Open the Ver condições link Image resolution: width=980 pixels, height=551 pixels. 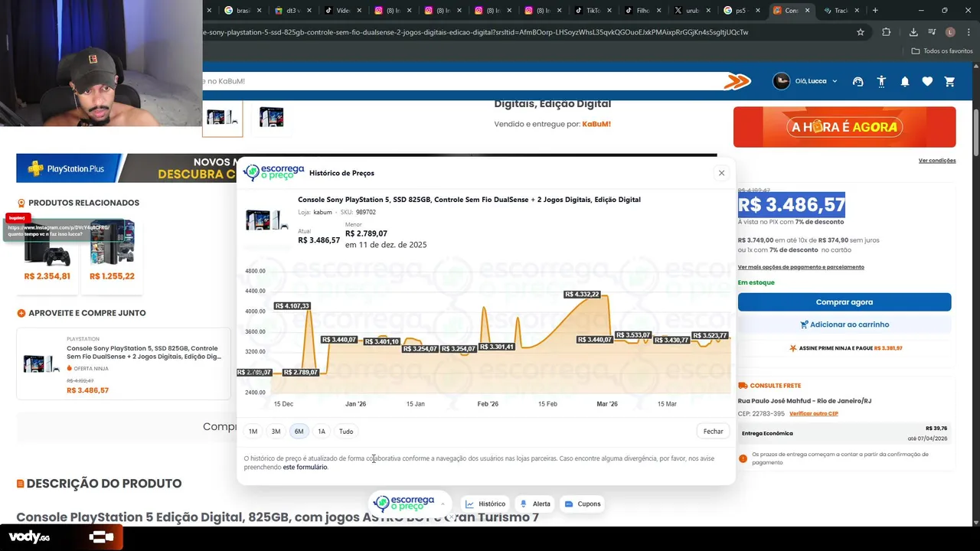(x=937, y=161)
